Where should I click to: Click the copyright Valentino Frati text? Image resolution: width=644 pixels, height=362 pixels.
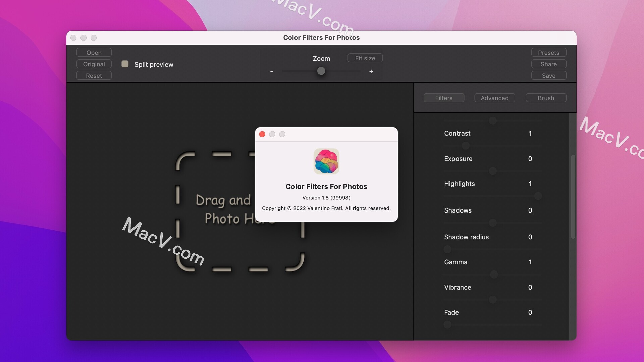[326, 208]
